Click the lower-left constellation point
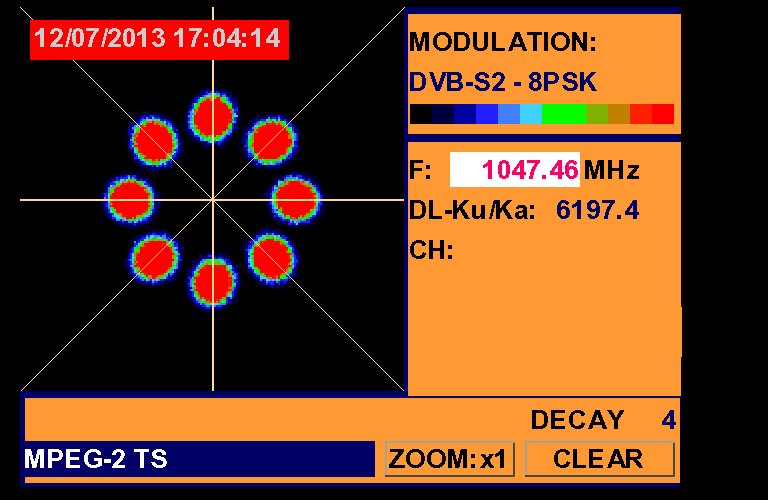768x500 pixels. (x=155, y=258)
